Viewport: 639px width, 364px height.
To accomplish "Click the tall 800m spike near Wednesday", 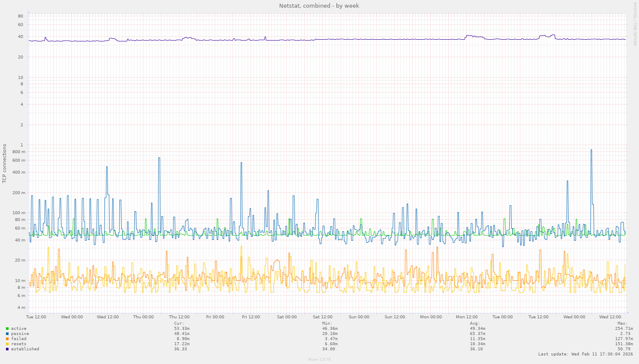I will pyautogui.click(x=591, y=150).
